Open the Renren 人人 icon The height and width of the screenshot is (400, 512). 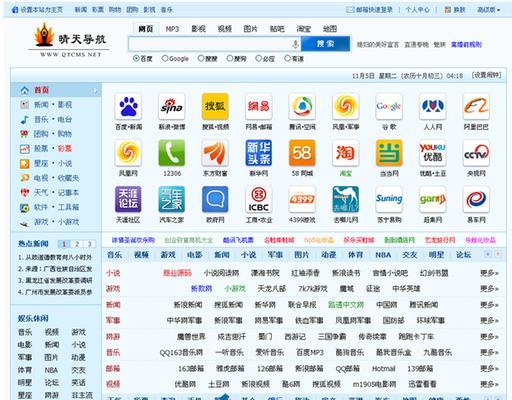click(x=432, y=106)
